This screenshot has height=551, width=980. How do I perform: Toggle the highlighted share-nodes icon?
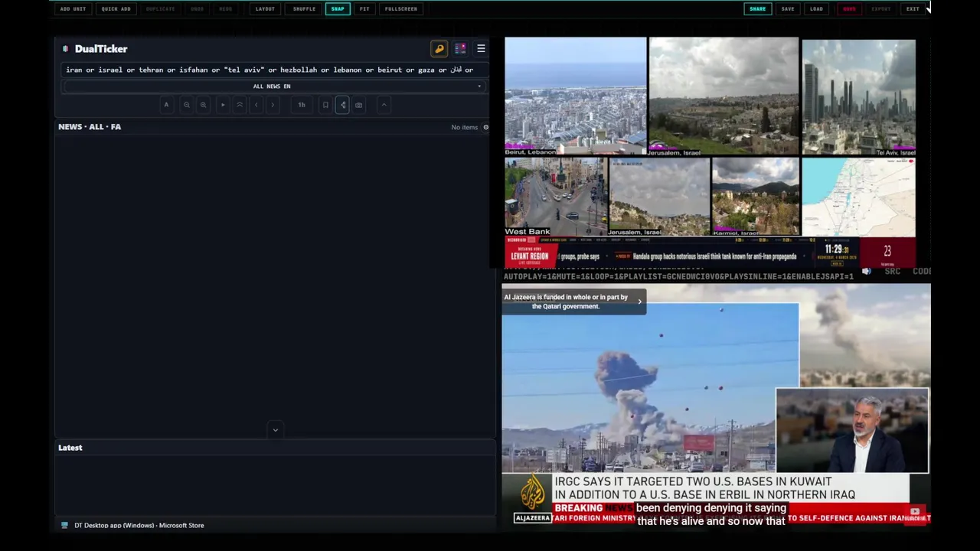342,105
